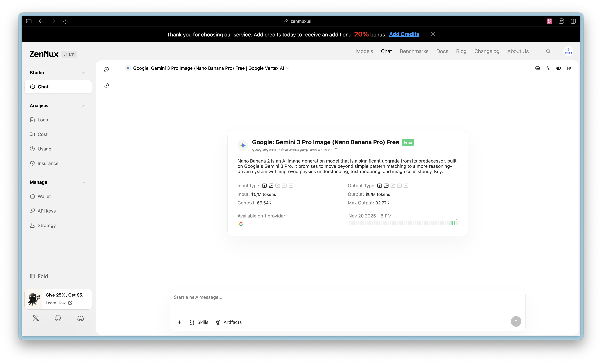
Task: Toggle the switch icon in chat header
Action: pyautogui.click(x=559, y=68)
